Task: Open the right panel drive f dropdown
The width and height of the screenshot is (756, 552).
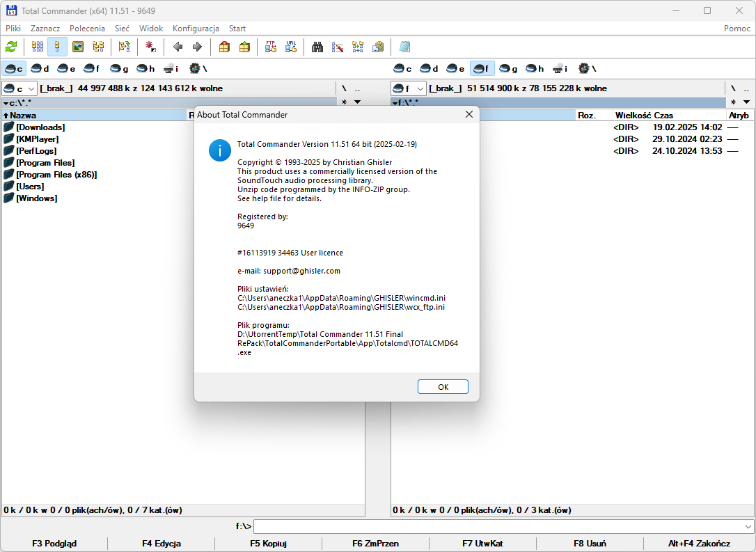Action: [x=409, y=88]
